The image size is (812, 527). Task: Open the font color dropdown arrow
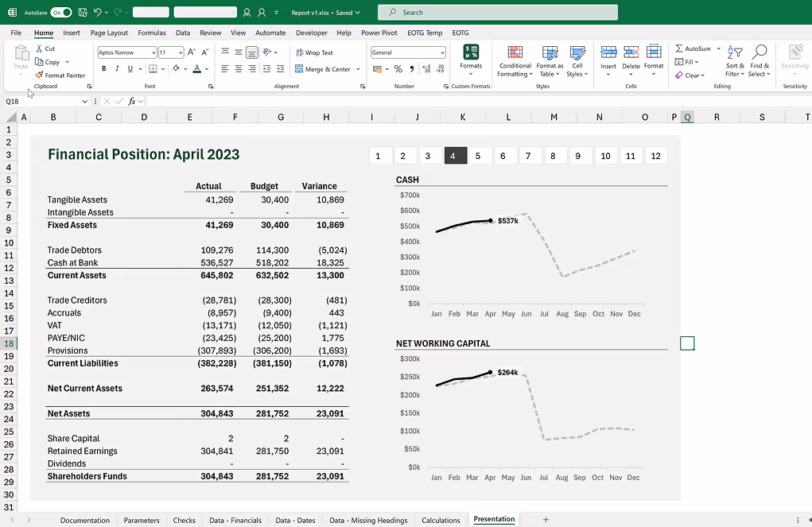coord(207,69)
